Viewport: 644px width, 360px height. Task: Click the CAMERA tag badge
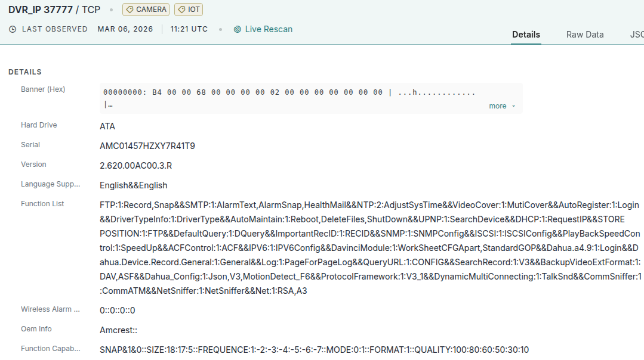pos(146,10)
